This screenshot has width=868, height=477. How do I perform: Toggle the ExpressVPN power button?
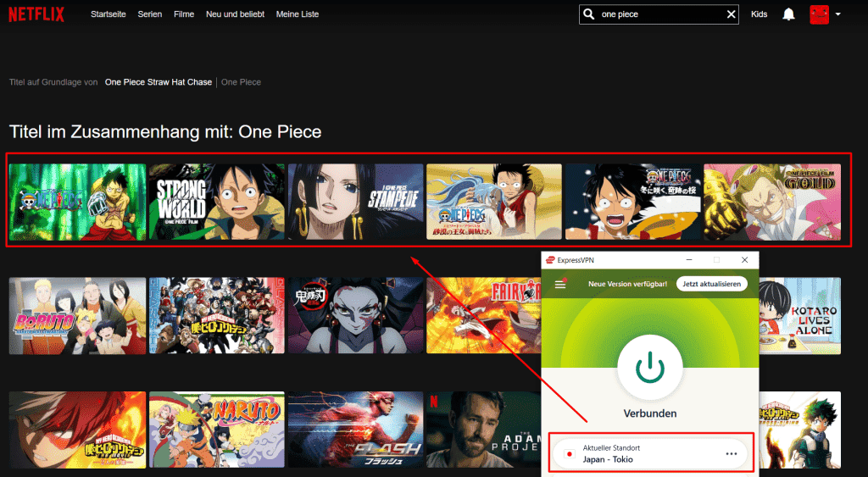coord(650,366)
